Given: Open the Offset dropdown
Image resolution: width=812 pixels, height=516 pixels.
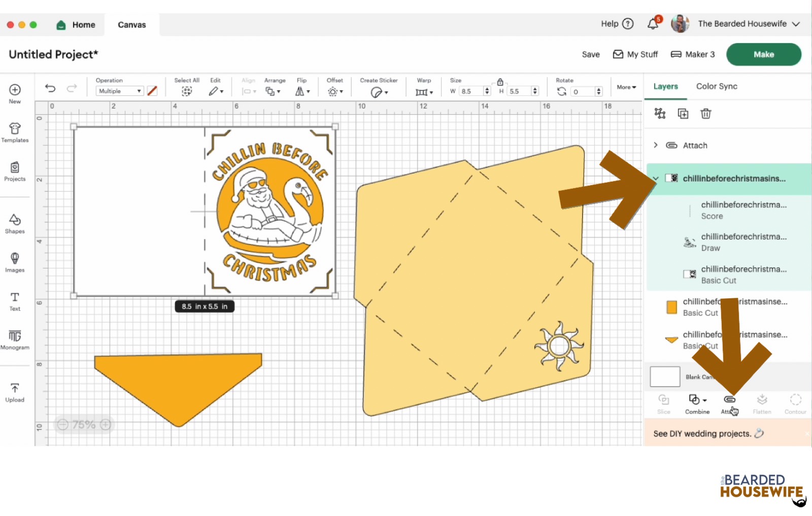Looking at the screenshot, I should [x=335, y=91].
